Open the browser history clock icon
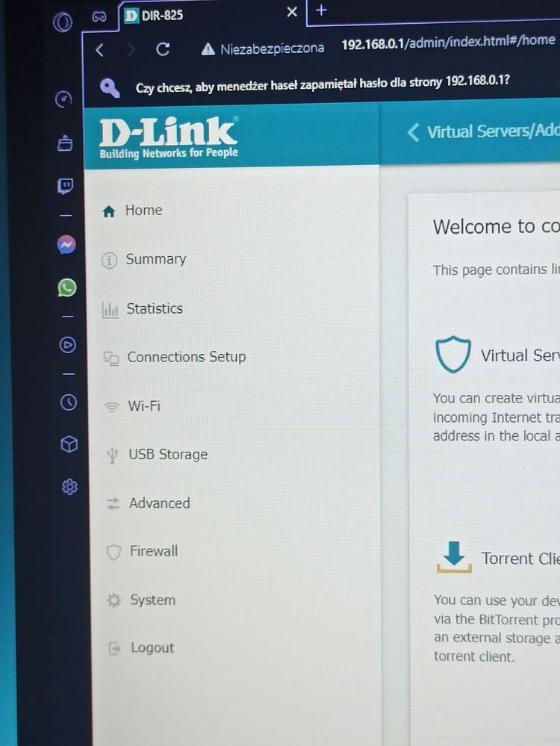The image size is (560, 746). pos(69,402)
